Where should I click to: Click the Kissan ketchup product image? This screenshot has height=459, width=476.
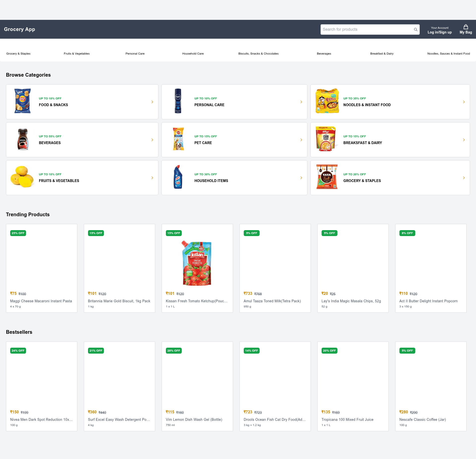(197, 263)
